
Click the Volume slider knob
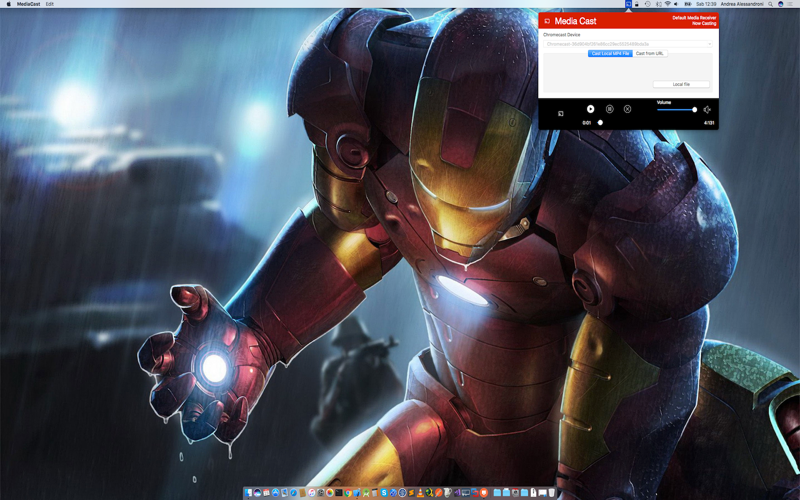click(x=694, y=110)
